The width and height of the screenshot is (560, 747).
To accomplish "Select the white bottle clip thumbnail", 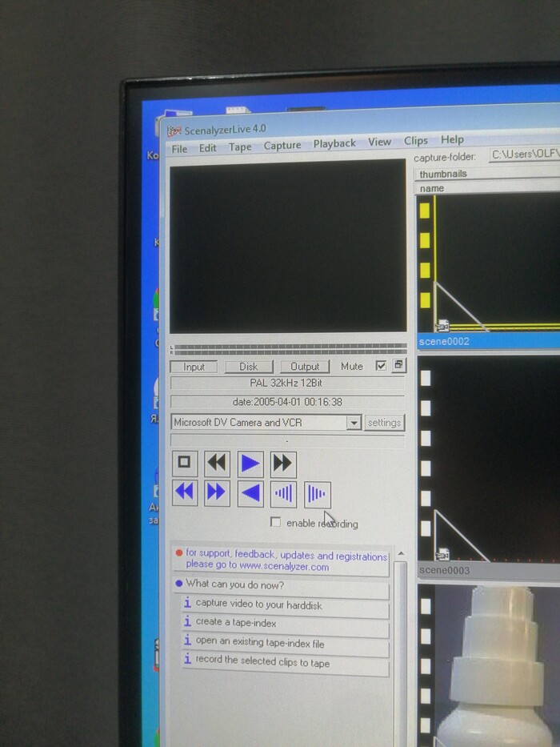I will coord(489,665).
